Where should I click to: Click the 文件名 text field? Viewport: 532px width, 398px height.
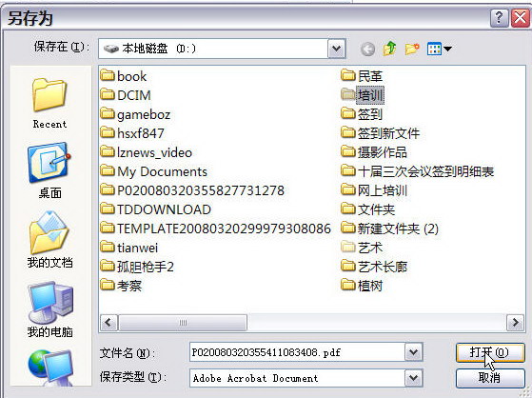(x=297, y=351)
